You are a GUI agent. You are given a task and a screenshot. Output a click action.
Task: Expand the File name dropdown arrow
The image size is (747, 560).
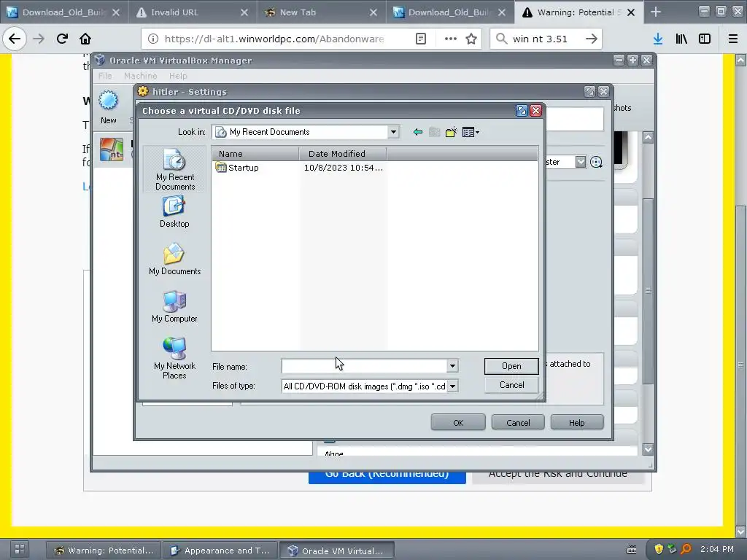[x=452, y=366]
